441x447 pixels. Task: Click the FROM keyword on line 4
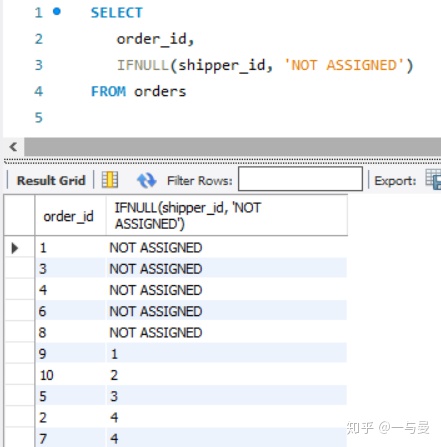coord(108,91)
